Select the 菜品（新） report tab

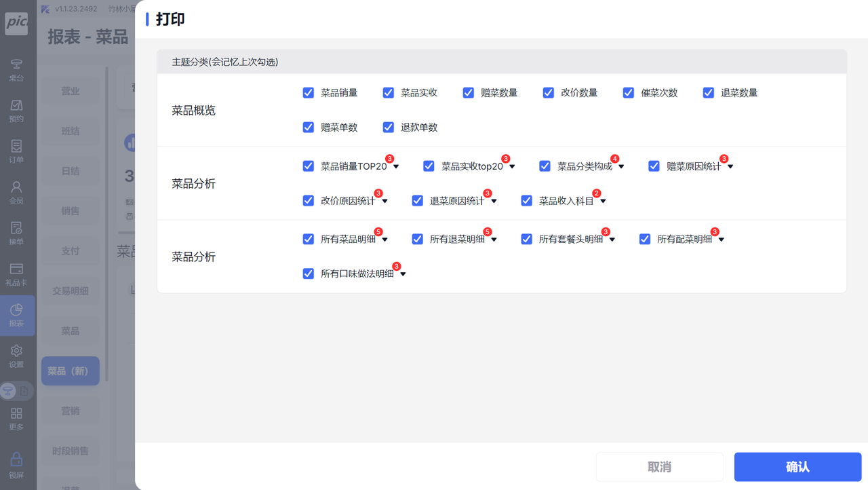71,371
